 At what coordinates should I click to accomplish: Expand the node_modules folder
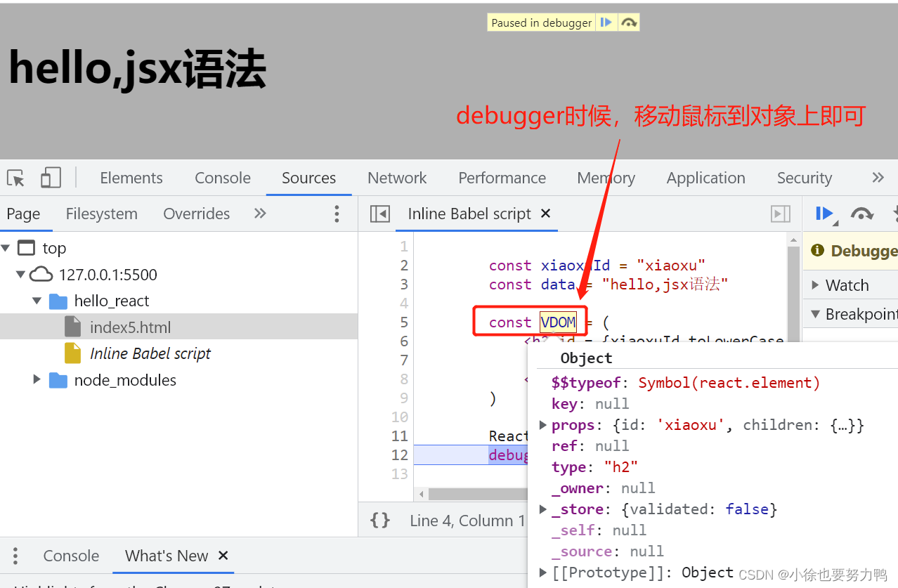[37, 380]
